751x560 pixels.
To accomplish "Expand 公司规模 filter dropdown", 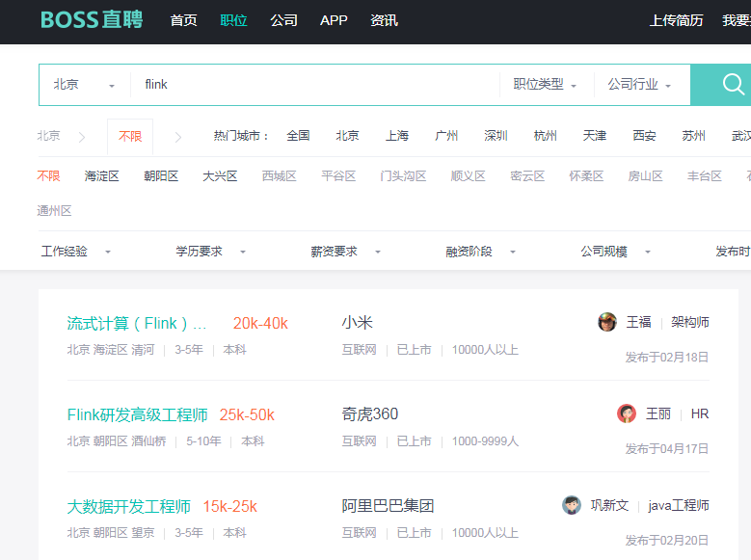I will 616,252.
